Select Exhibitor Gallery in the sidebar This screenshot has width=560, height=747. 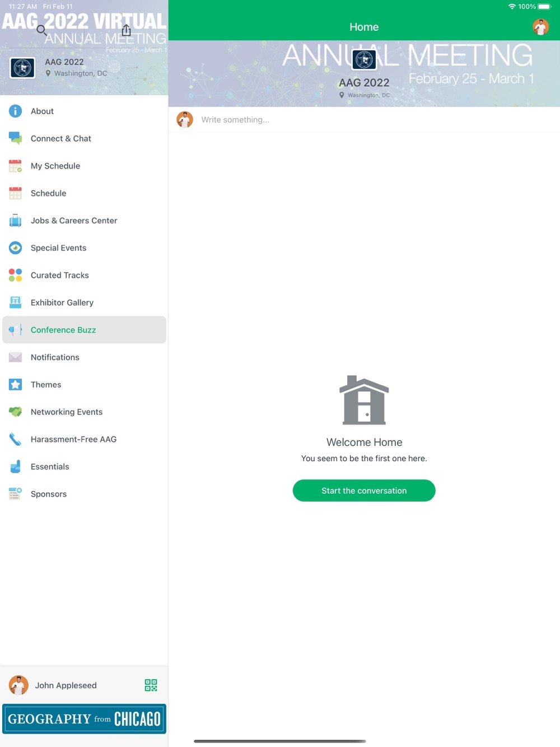point(84,302)
